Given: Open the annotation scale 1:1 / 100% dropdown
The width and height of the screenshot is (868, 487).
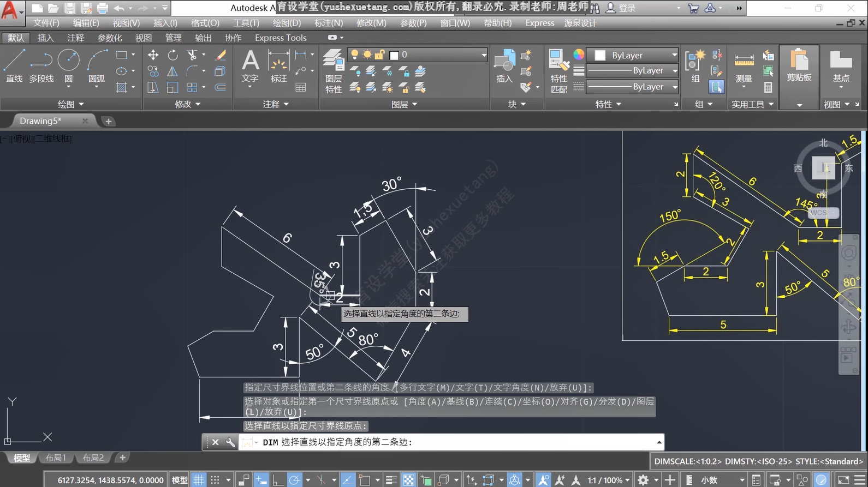Looking at the screenshot, I should [609, 480].
